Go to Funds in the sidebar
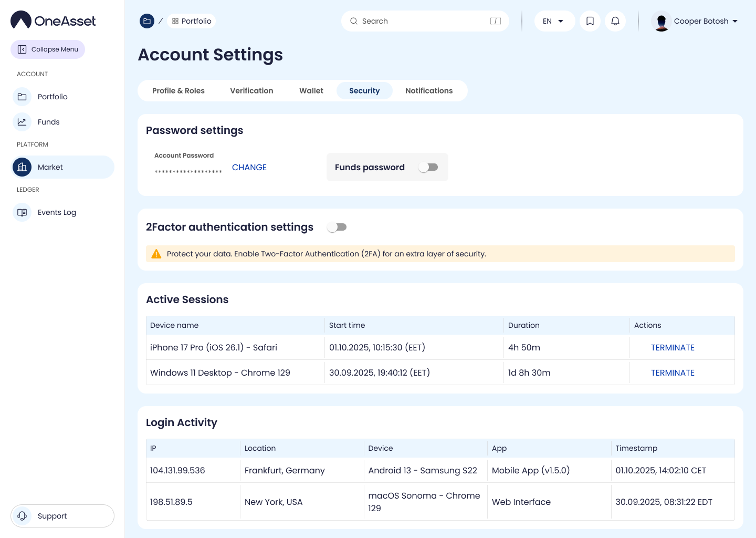The height and width of the screenshot is (538, 756). click(x=48, y=122)
